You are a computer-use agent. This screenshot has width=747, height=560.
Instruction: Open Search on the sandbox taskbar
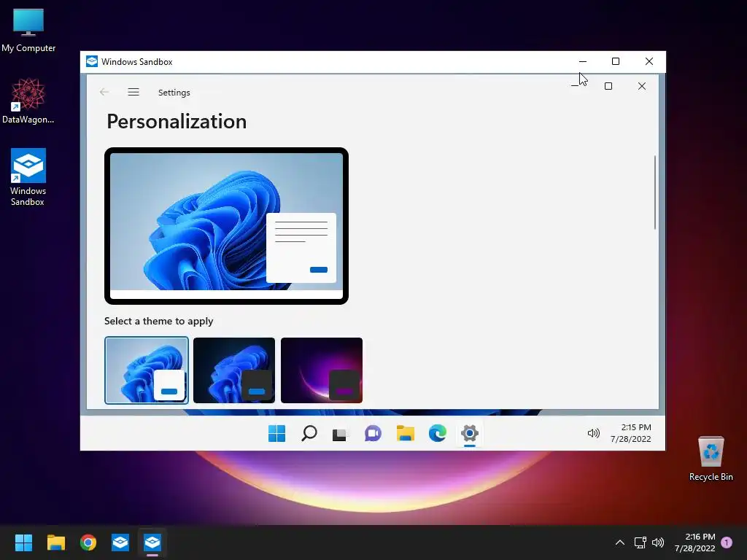[x=309, y=433]
